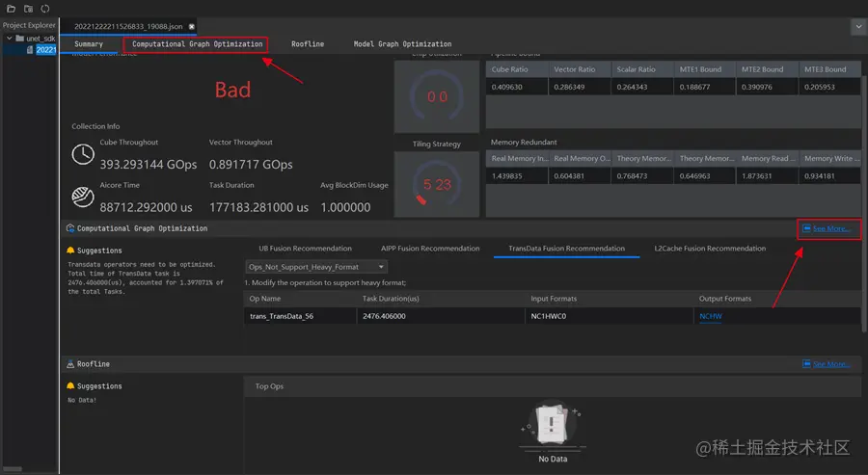Open the AIPP Fusion Recommendation tab
Image resolution: width=868 pixels, height=475 pixels.
(x=430, y=249)
